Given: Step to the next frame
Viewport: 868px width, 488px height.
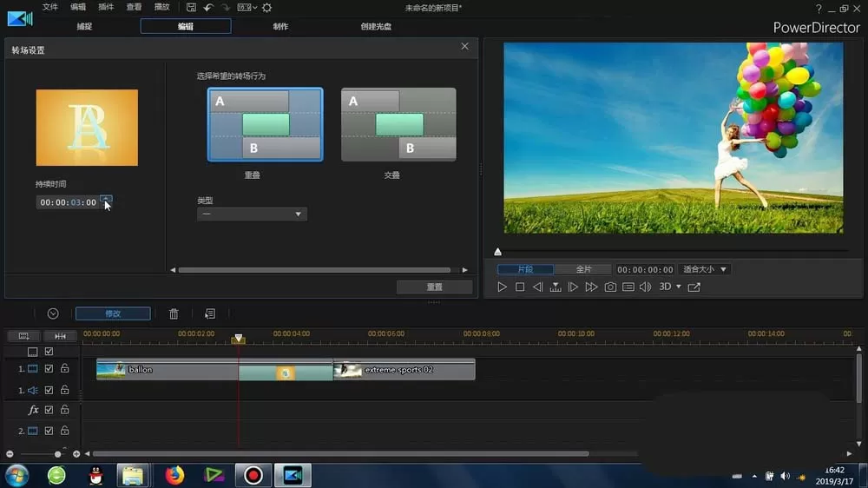Looking at the screenshot, I should [573, 287].
